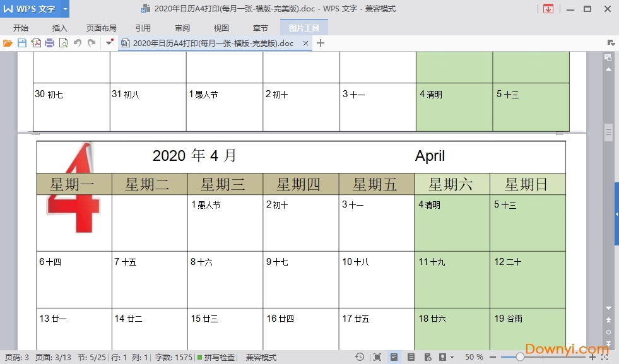The width and height of the screenshot is (619, 364).
Task: Click the 兼容模式 status bar label
Action: [x=261, y=356]
